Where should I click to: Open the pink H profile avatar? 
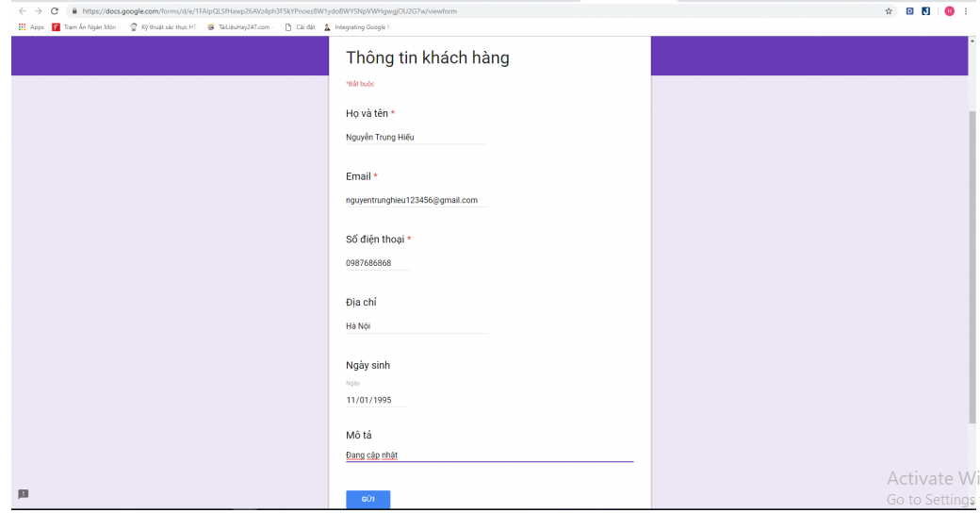pos(949,11)
